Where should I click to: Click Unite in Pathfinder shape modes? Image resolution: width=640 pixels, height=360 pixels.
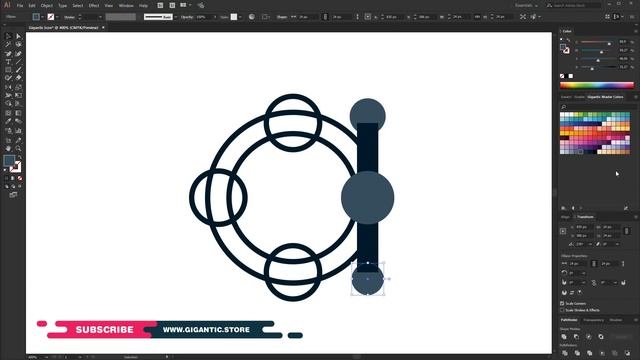[x=564, y=337]
